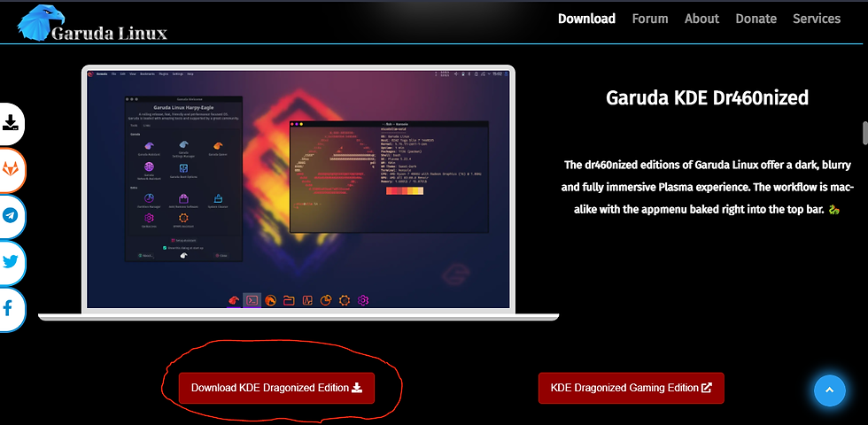Click the Garuda KDE Dr460nized heading

pyautogui.click(x=707, y=98)
